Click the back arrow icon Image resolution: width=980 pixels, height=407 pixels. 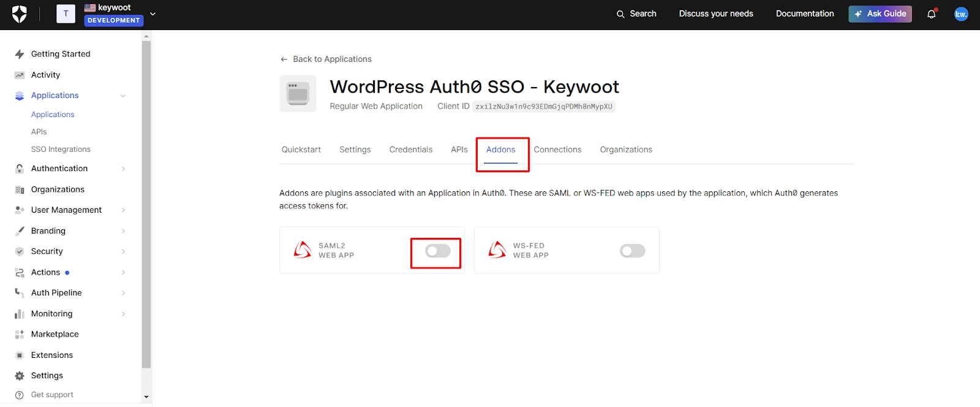point(284,59)
